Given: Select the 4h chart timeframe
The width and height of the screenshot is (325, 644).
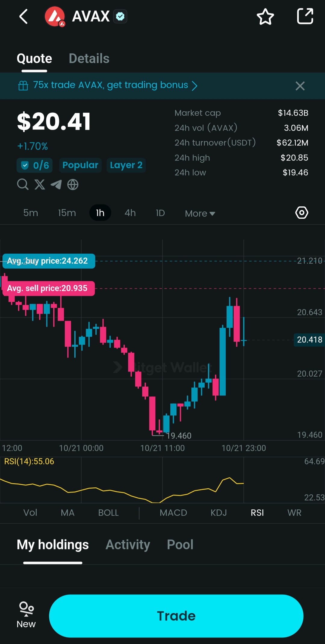Looking at the screenshot, I should [x=130, y=213].
